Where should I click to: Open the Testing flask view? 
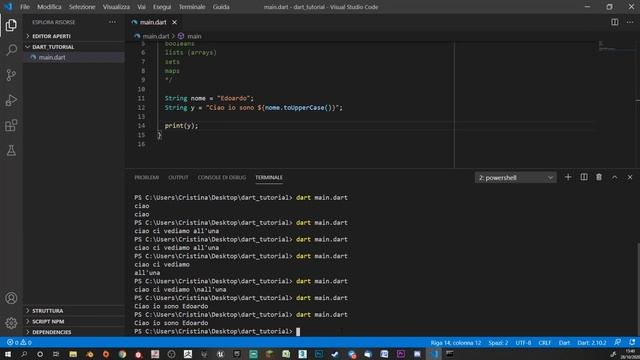coord(11,150)
